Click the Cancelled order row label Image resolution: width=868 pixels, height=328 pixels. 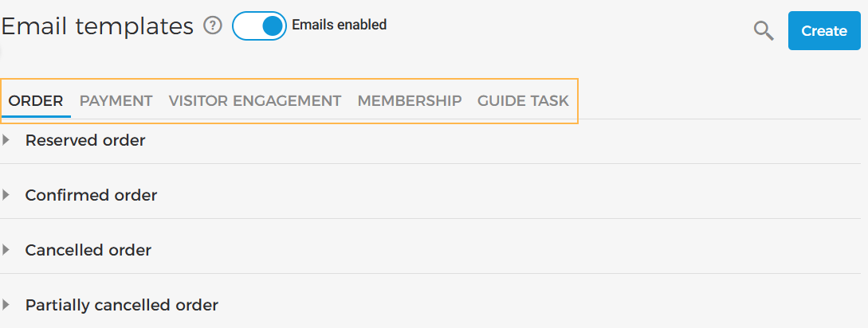point(88,250)
